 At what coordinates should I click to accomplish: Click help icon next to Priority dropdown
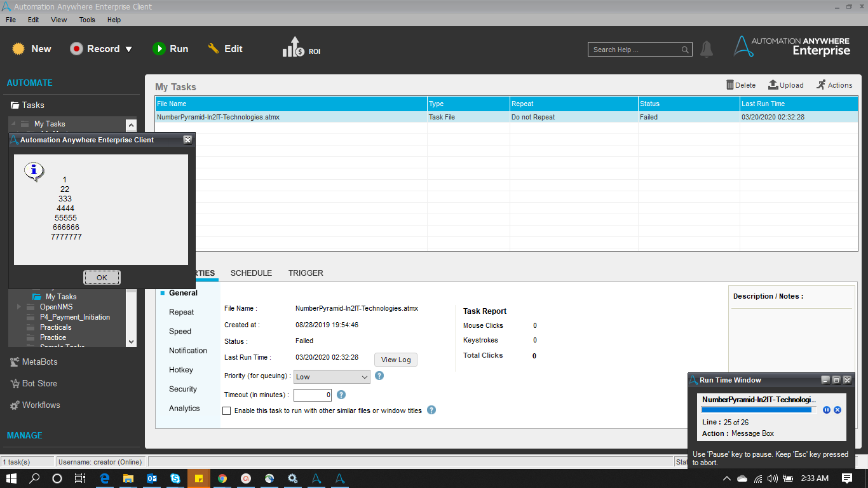point(379,376)
